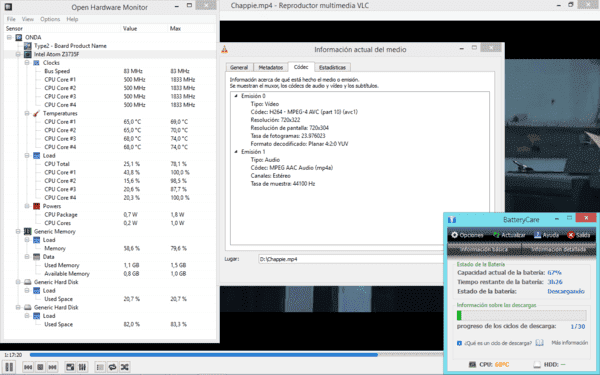
Task: Collapse the Powers group
Action: point(27,206)
